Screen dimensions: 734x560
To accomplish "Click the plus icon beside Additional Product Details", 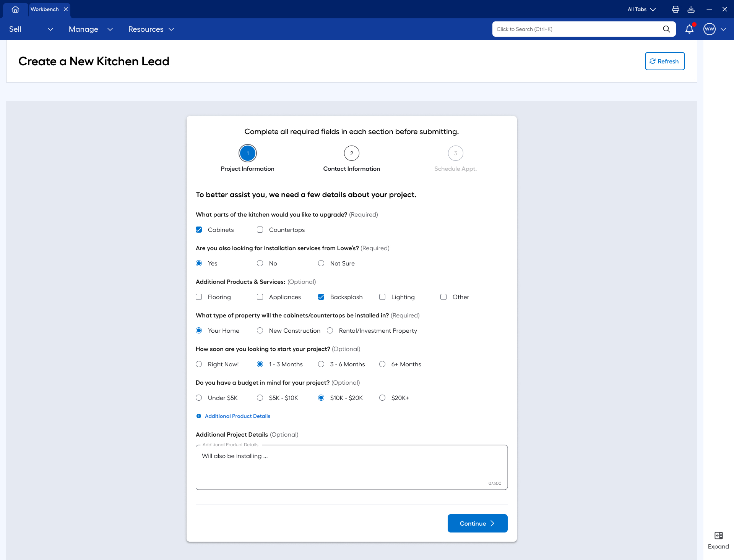I will (x=199, y=416).
